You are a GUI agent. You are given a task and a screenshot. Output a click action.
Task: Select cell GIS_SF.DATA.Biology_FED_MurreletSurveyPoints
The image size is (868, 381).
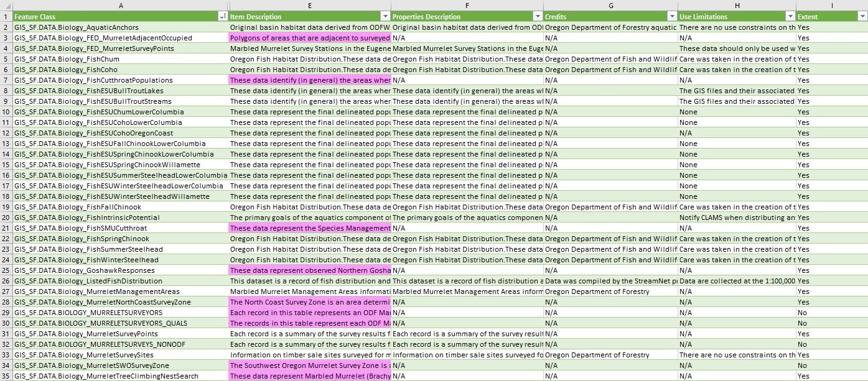coord(120,48)
